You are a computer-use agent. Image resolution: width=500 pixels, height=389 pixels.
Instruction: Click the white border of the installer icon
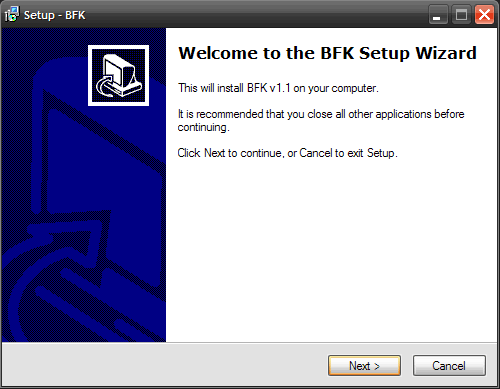click(118, 47)
